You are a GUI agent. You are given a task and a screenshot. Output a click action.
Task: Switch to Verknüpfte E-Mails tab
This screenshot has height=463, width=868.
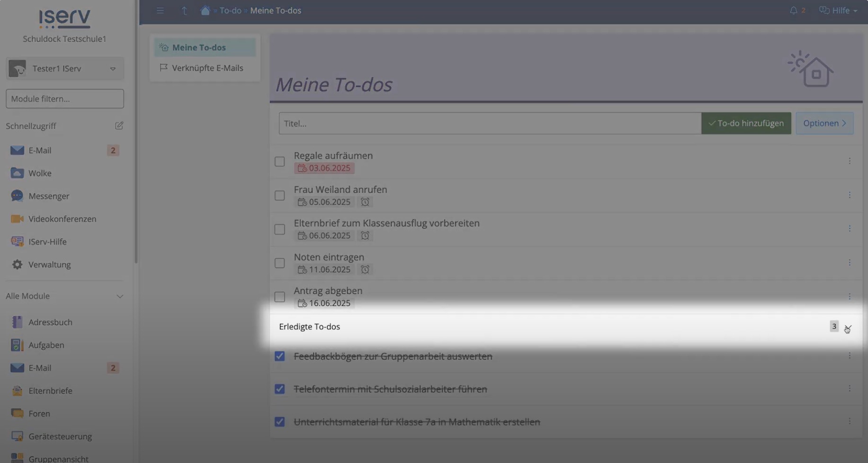click(207, 68)
